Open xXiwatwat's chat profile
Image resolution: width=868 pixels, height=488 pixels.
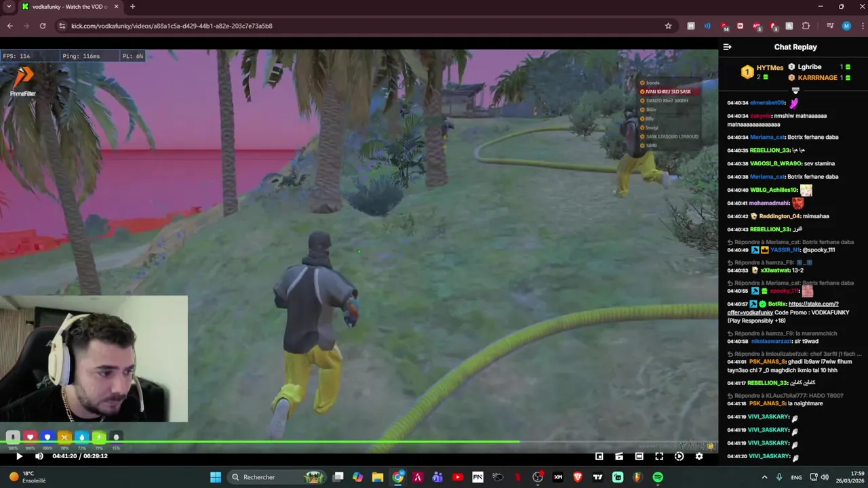click(x=776, y=270)
